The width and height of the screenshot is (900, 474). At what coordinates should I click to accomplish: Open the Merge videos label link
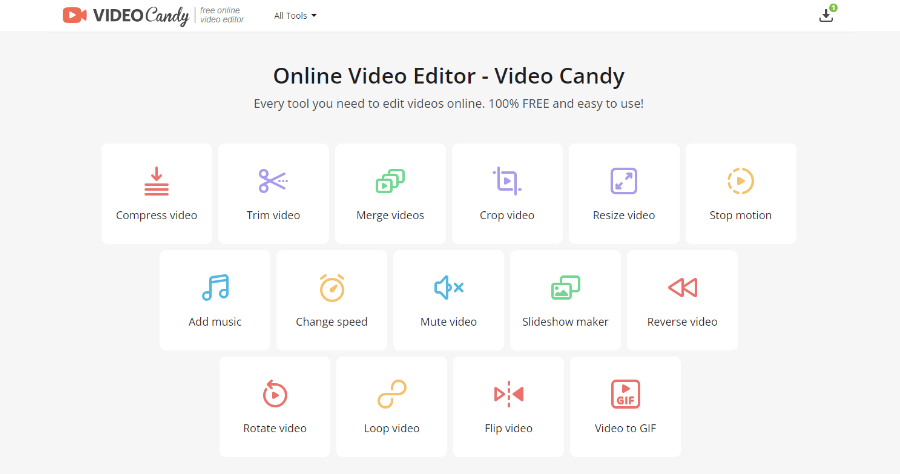coord(390,215)
